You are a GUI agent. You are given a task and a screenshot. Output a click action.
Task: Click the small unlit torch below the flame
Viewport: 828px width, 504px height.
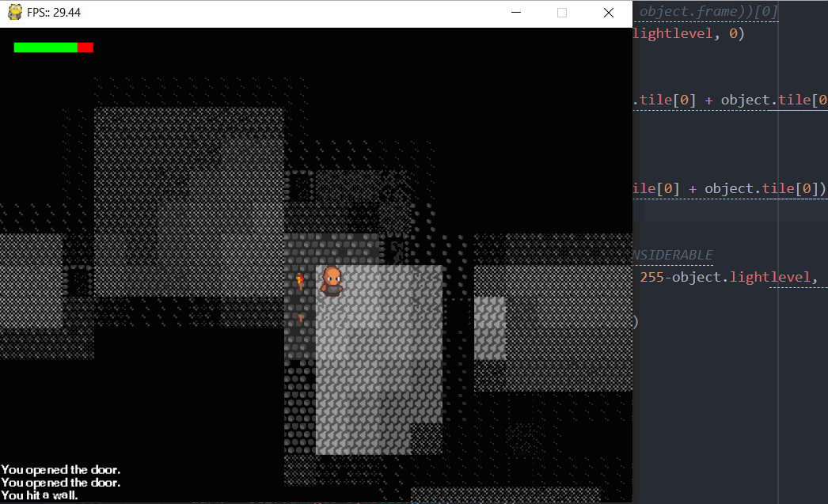click(x=301, y=318)
